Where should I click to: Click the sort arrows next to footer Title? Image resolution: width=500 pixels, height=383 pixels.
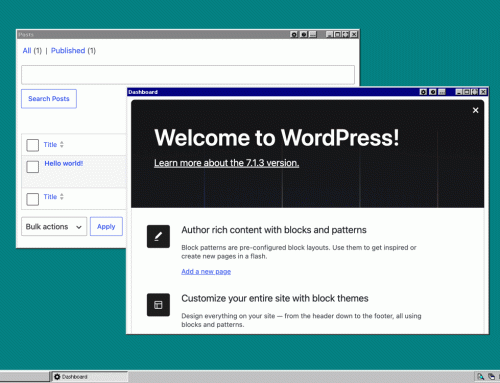pos(62,197)
